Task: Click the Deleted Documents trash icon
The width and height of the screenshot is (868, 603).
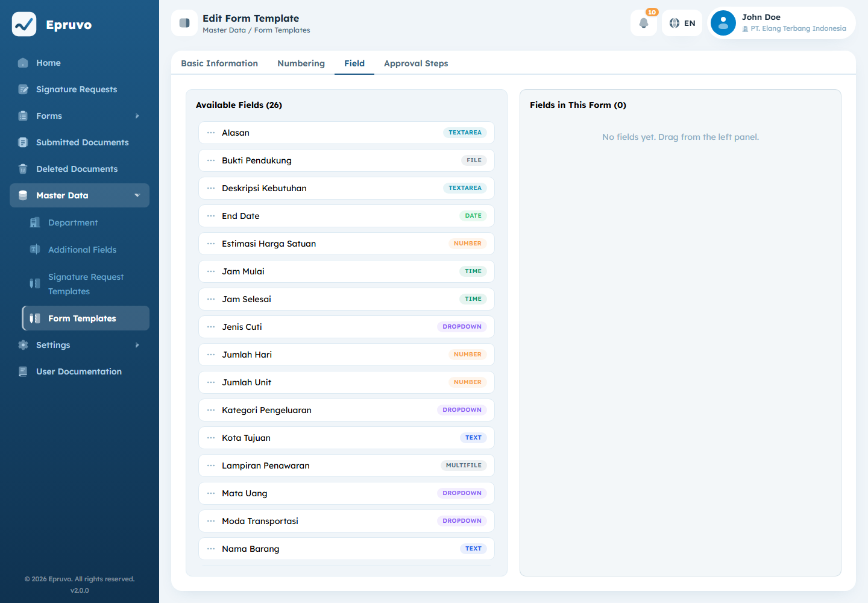Action: click(x=23, y=169)
